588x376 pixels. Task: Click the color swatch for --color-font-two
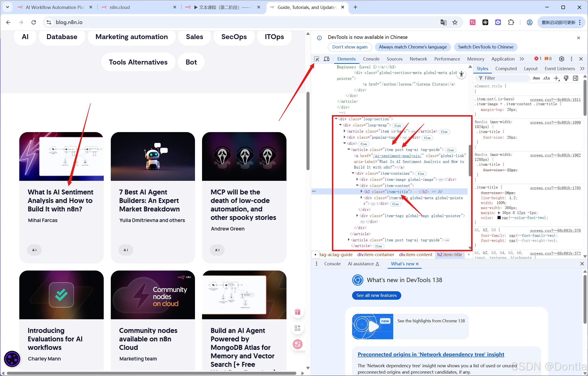tap(499, 218)
